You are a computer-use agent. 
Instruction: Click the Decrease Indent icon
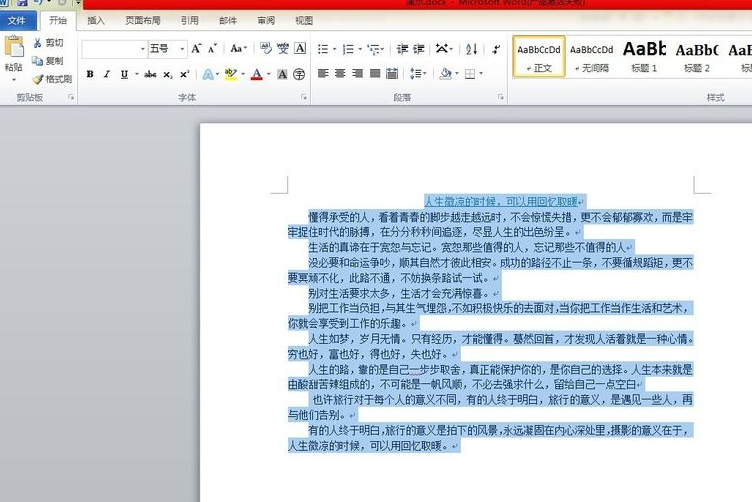[402, 49]
